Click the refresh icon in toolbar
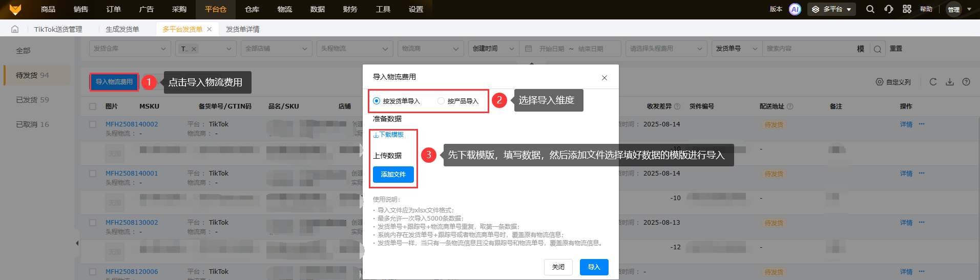980x280 pixels. click(933, 82)
